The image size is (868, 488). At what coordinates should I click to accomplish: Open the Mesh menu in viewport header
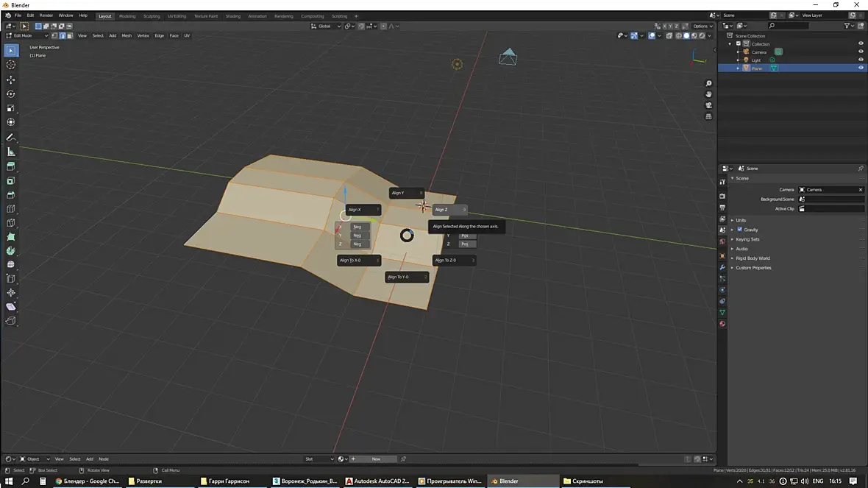pyautogui.click(x=127, y=35)
